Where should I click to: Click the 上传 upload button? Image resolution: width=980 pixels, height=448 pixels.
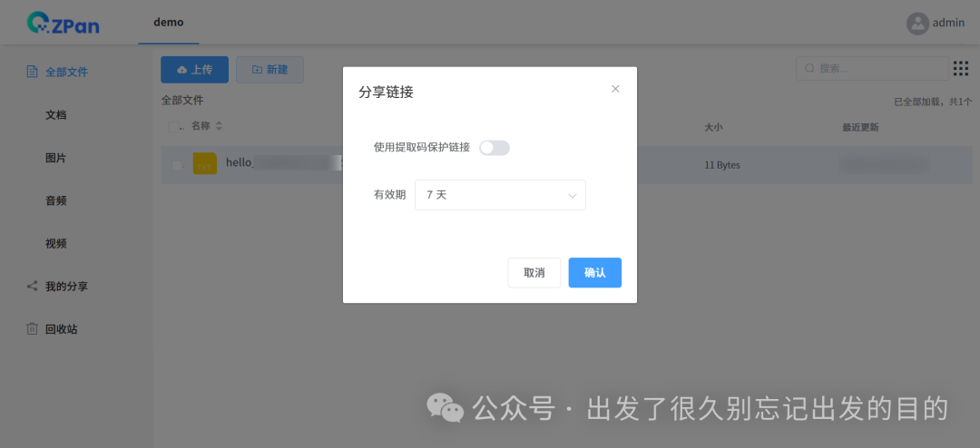coord(194,69)
